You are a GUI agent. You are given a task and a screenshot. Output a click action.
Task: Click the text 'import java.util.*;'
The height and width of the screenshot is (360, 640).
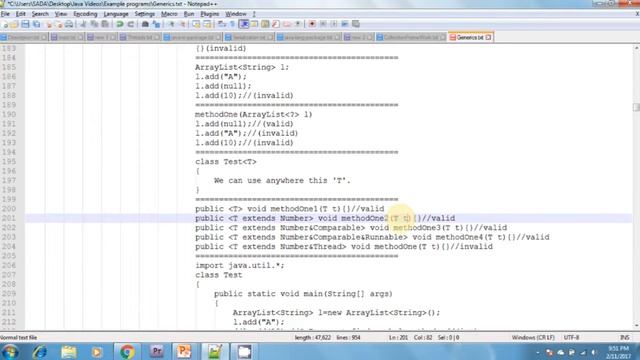click(240, 265)
